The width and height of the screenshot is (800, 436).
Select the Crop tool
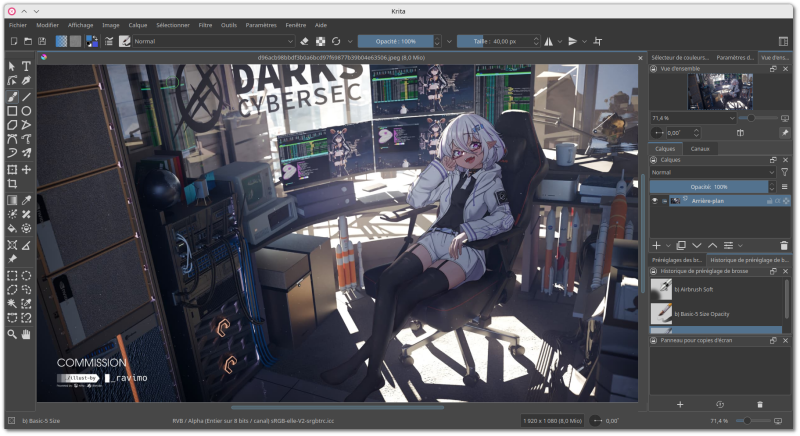[12, 184]
